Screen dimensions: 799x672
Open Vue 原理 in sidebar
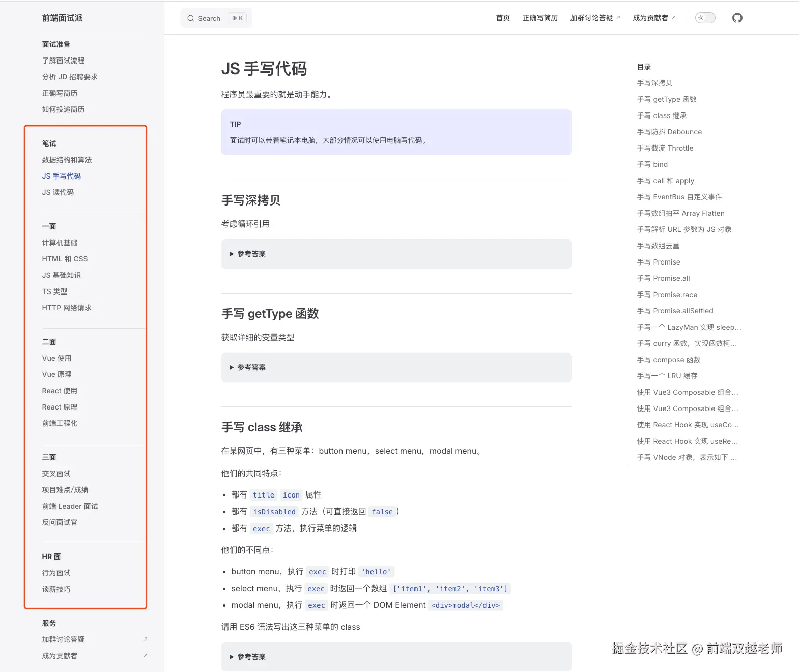56,374
